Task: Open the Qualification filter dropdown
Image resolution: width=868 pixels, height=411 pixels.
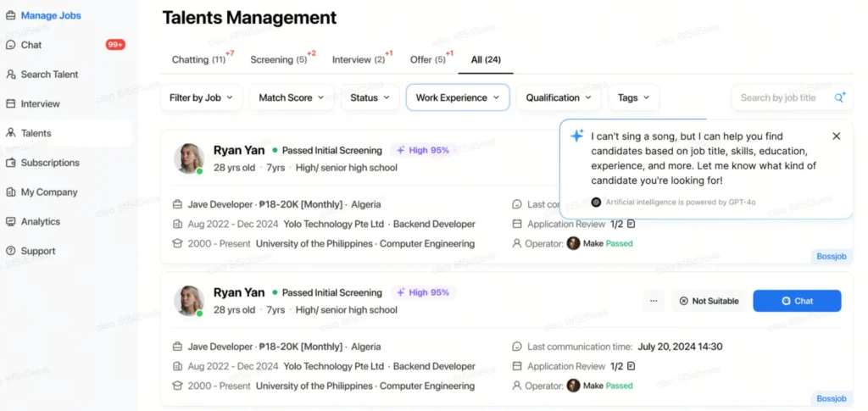Action: point(559,97)
